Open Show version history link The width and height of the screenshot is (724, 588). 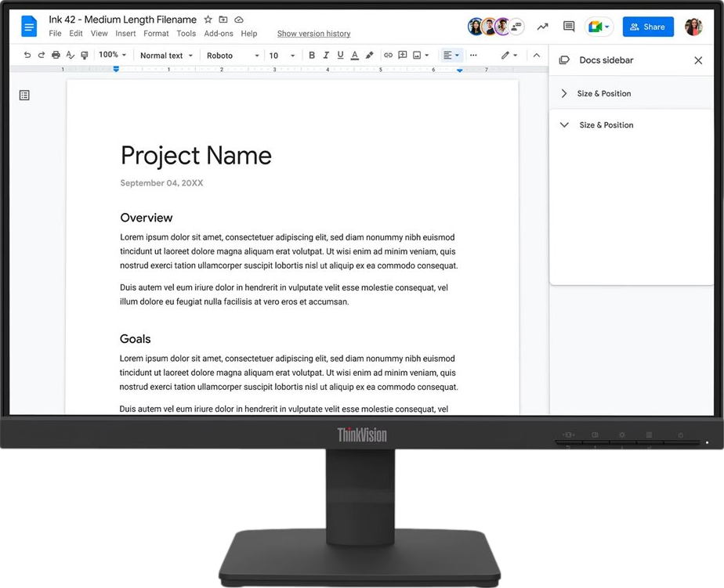pos(313,34)
